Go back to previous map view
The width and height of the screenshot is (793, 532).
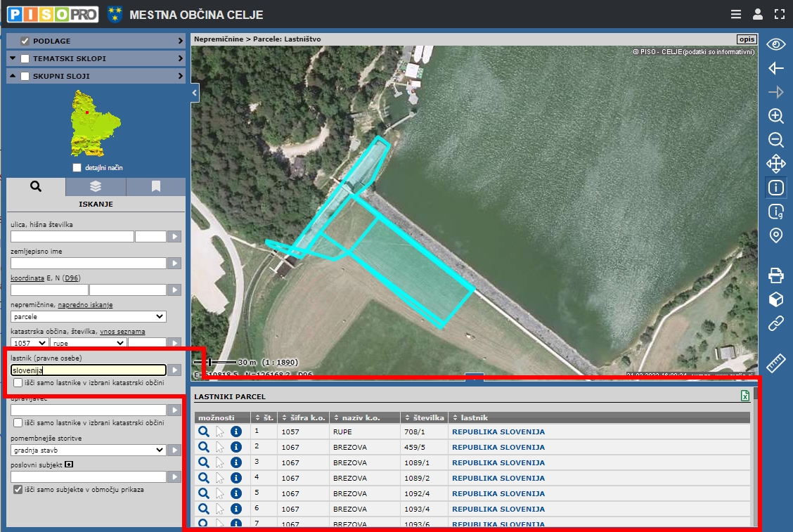775,68
